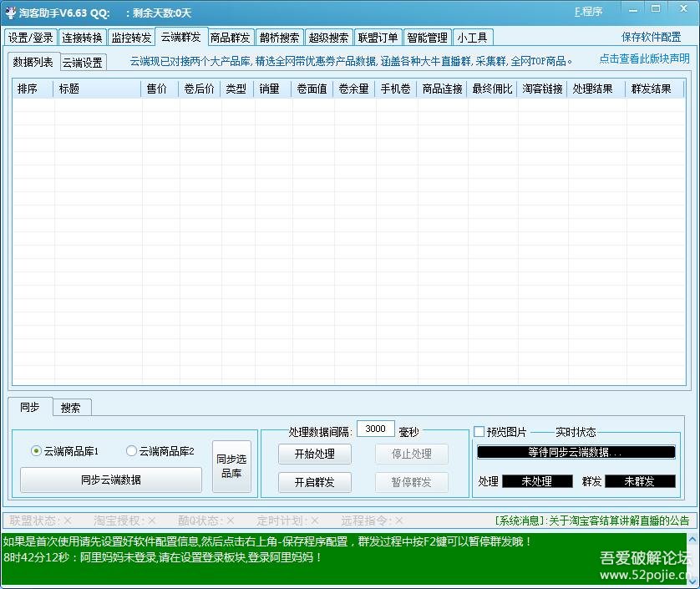Open the 小工具 tab
This screenshot has width=700, height=589.
[x=472, y=38]
